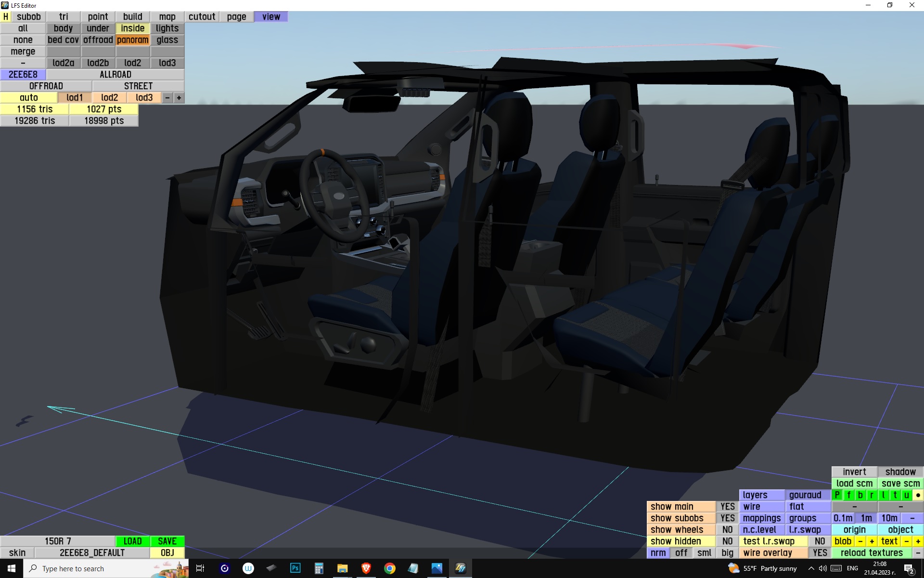Decrease text size with minus button

point(906,541)
